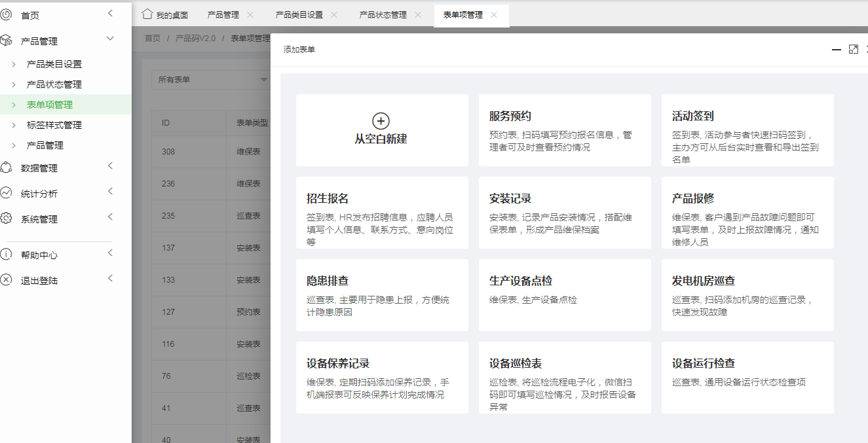
Task: Click the 产品管理 cube icon in sidebar
Action: tap(6, 41)
